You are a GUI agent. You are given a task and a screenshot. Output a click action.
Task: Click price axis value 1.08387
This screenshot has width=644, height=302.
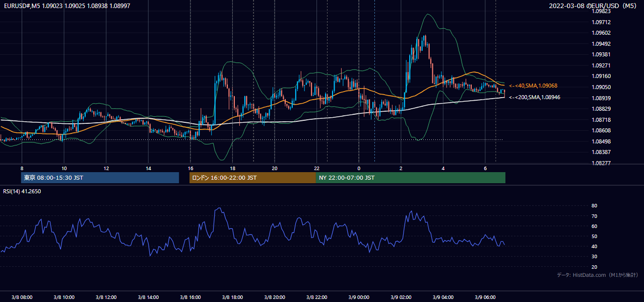(600, 152)
